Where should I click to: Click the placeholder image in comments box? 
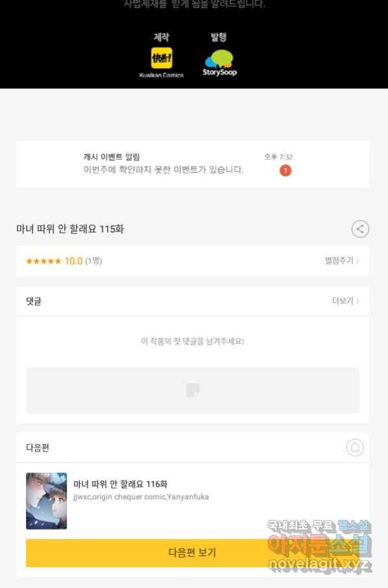click(193, 390)
